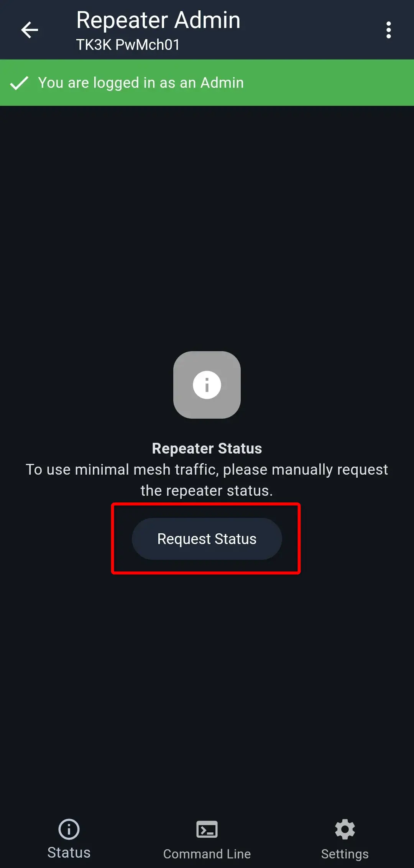Click the Request Status button
The width and height of the screenshot is (414, 868).
(x=207, y=539)
